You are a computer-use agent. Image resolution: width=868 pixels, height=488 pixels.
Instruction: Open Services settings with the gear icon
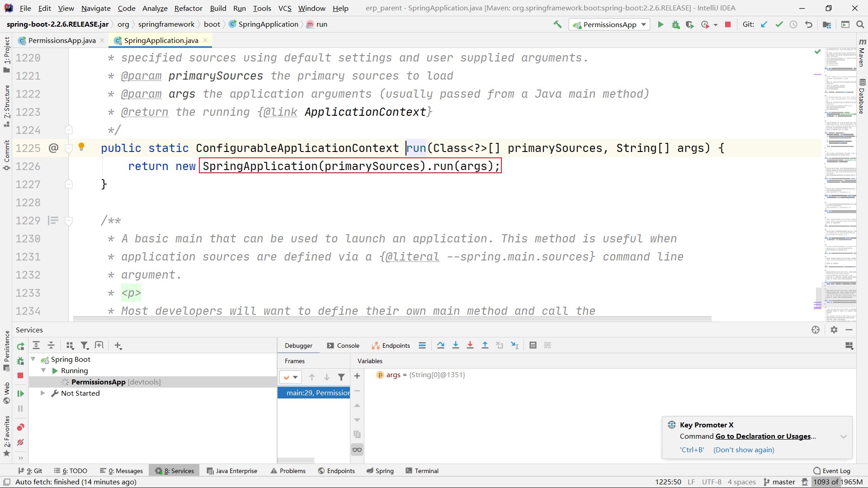[834, 330]
